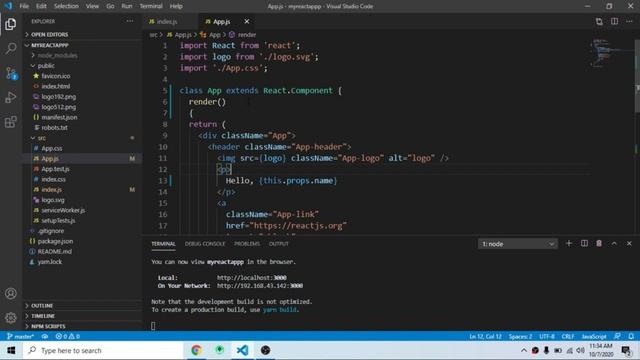Click the master branch status indicator
This screenshot has height=360, width=640.
(x=20, y=336)
